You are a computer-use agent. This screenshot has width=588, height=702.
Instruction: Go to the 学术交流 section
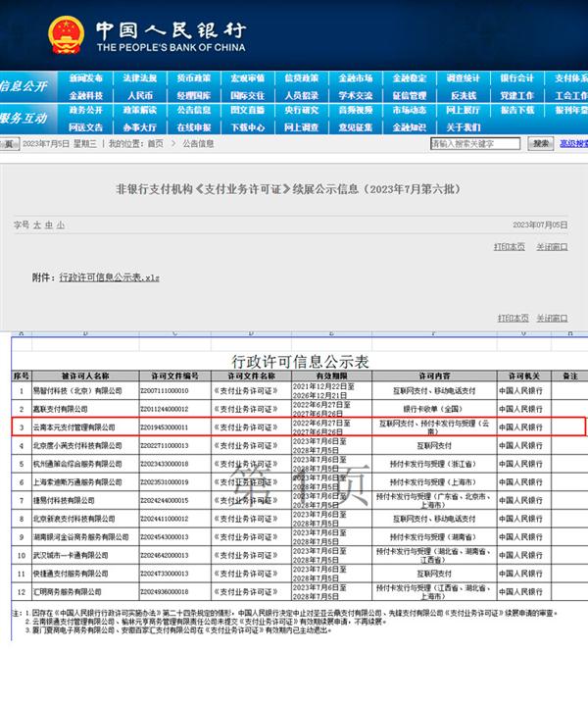356,95
